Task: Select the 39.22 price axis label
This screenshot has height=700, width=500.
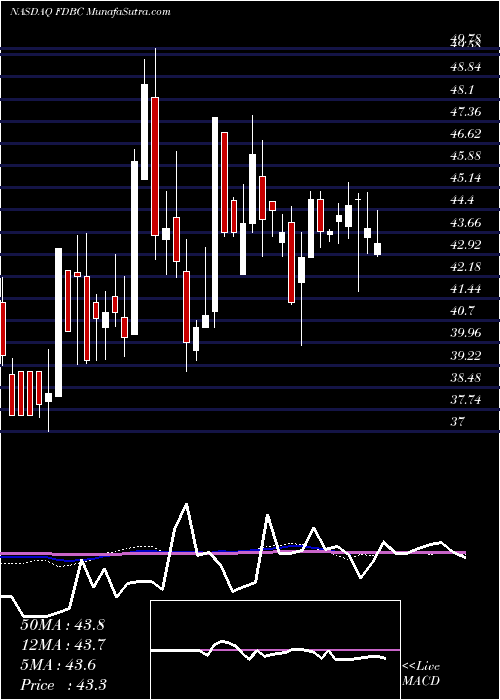Action: [x=466, y=355]
